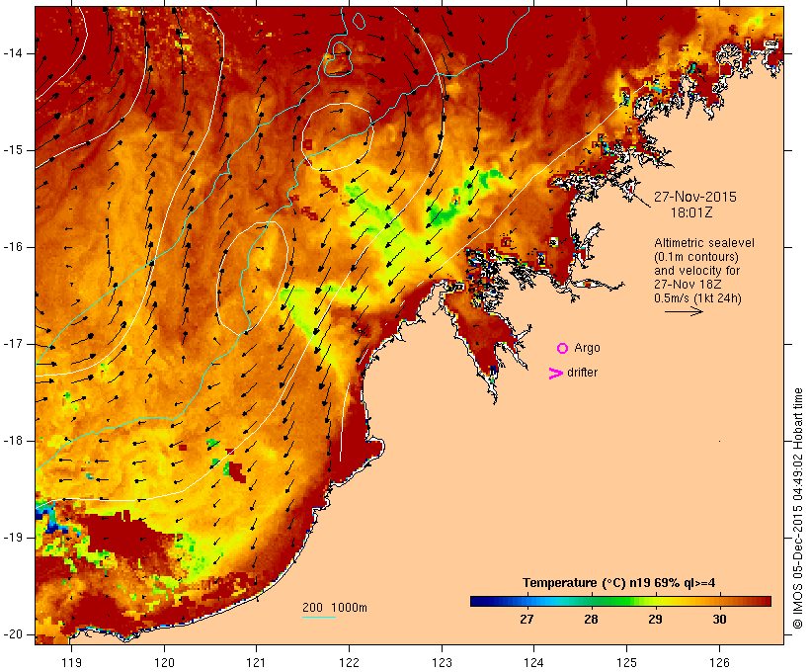Click the '(0.1m contours)' text line
Viewport: 810px width, 672px height.
pos(695,257)
